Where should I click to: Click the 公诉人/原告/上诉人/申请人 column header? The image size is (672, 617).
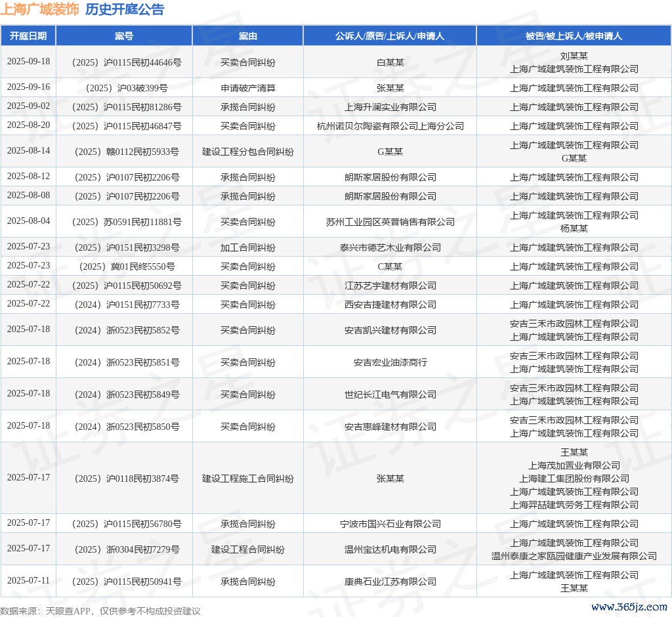coord(390,36)
